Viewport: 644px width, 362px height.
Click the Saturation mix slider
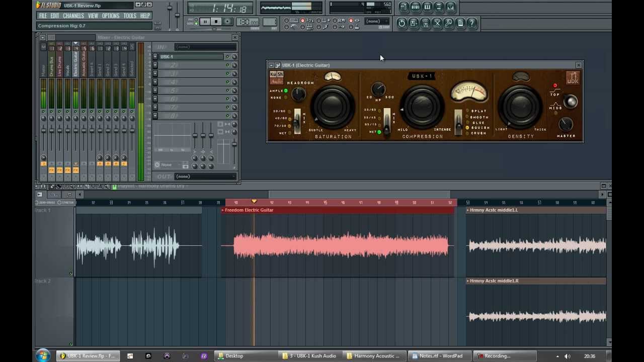297,122
